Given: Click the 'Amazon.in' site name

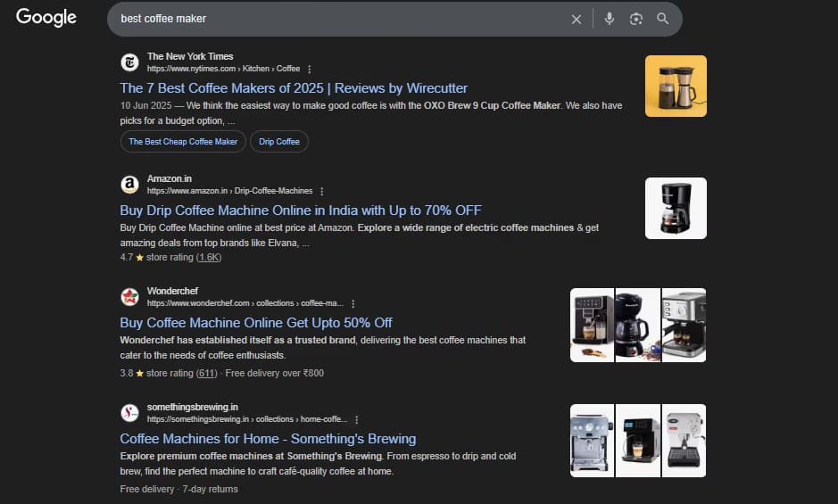Looking at the screenshot, I should [170, 178].
